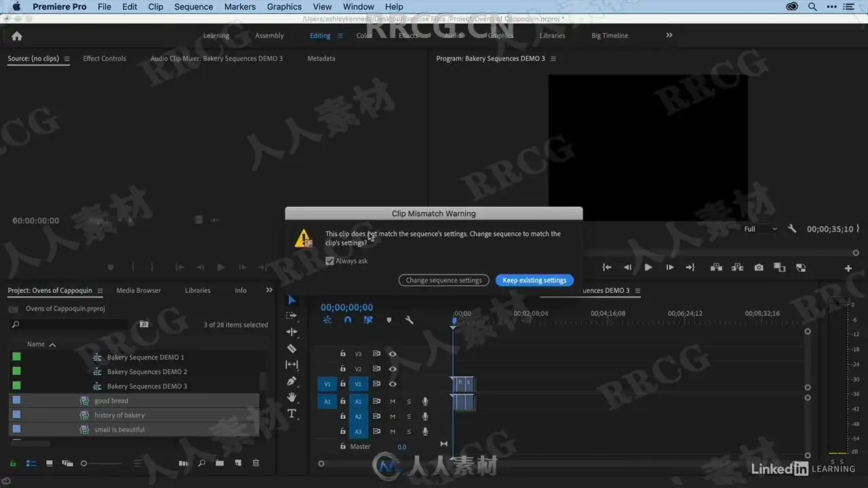This screenshot has height=488, width=868.
Task: Switch to the Effect Controls tab
Action: click(x=104, y=58)
